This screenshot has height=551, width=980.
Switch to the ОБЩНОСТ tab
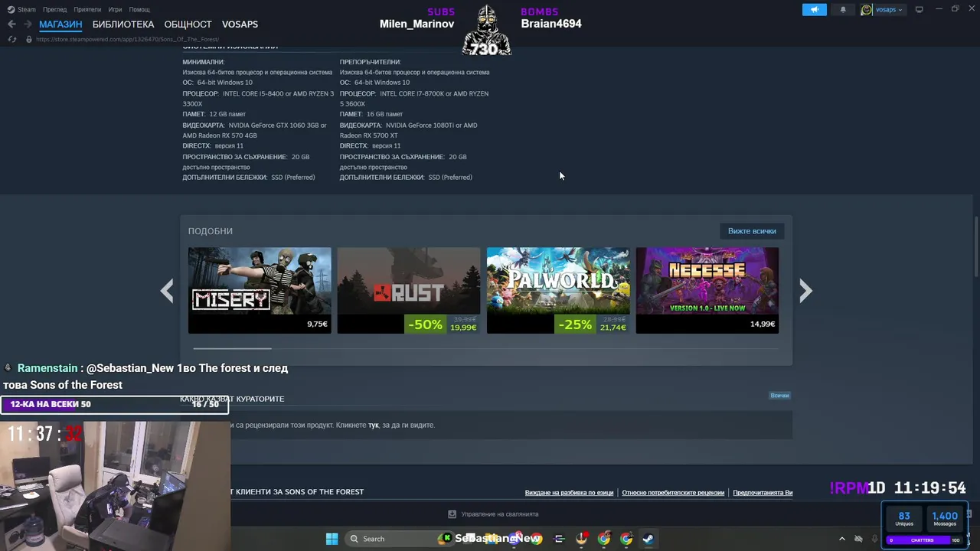pos(188,24)
